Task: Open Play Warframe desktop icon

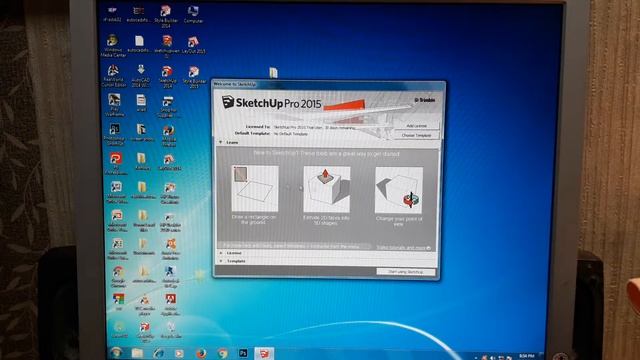Action: tap(114, 105)
